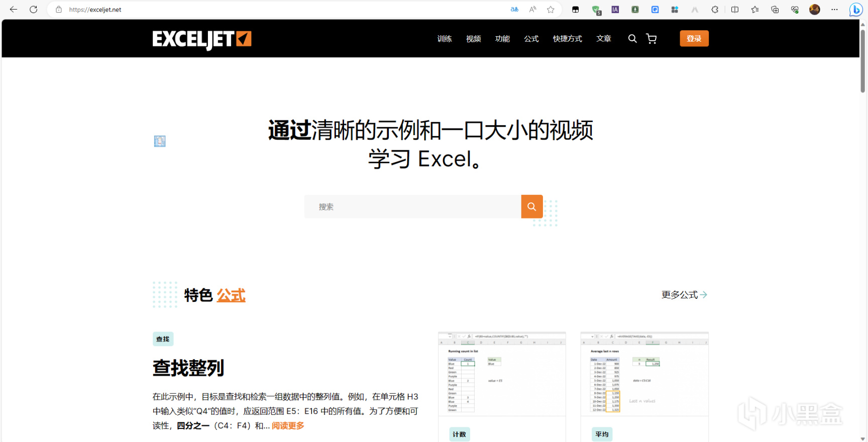The height and width of the screenshot is (442, 868).
Task: Open the user profile avatar
Action: tap(815, 10)
